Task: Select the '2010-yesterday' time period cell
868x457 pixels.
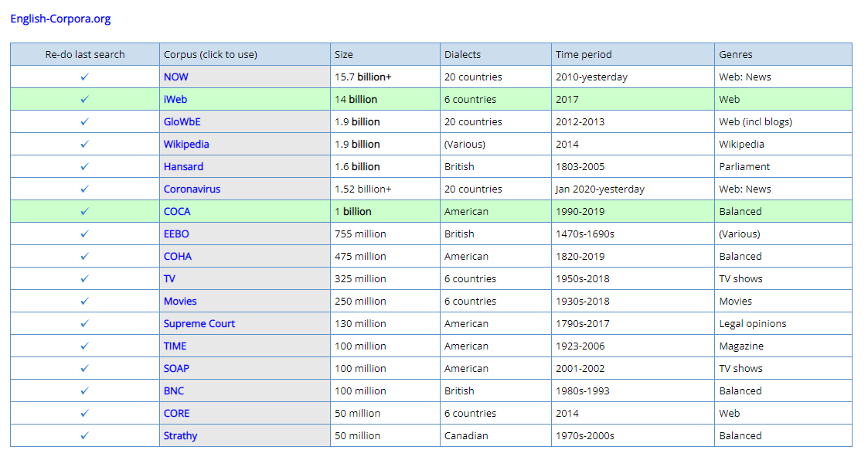Action: tap(633, 77)
